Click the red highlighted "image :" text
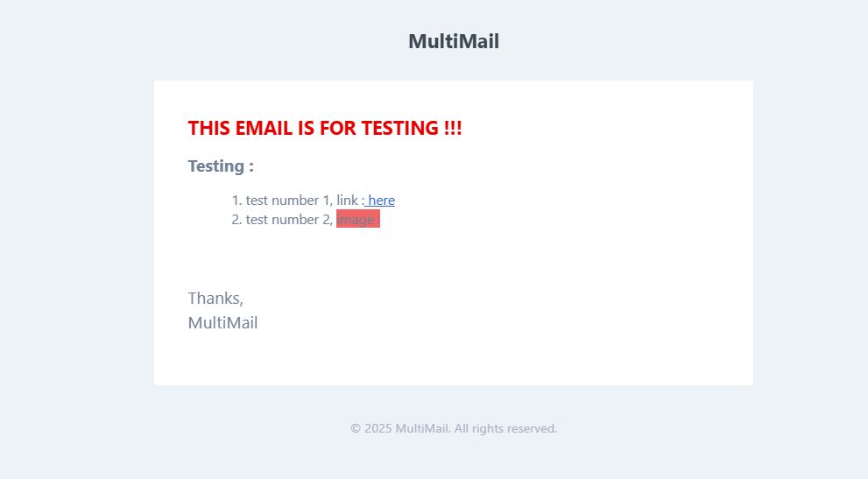Viewport: 868px width, 479px height. point(357,220)
